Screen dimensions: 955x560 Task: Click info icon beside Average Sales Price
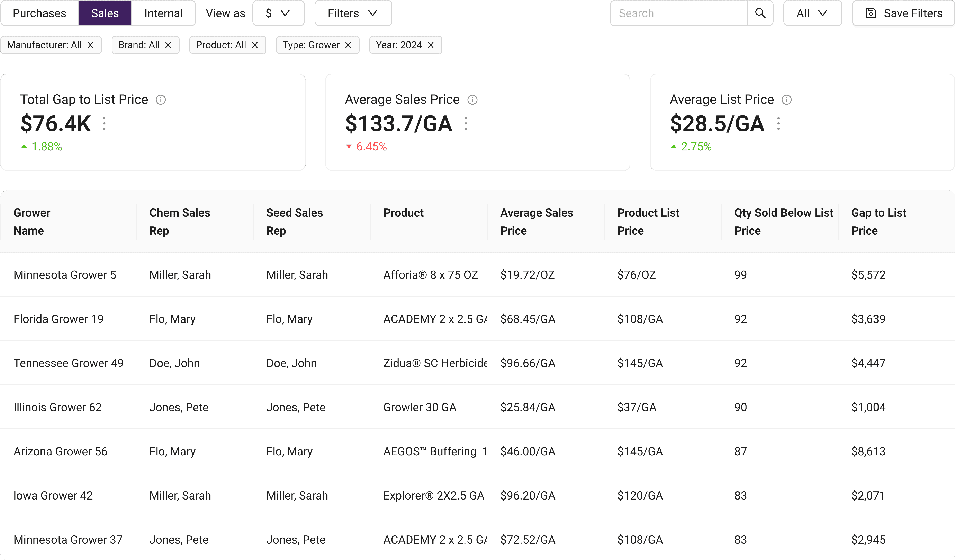pos(472,100)
